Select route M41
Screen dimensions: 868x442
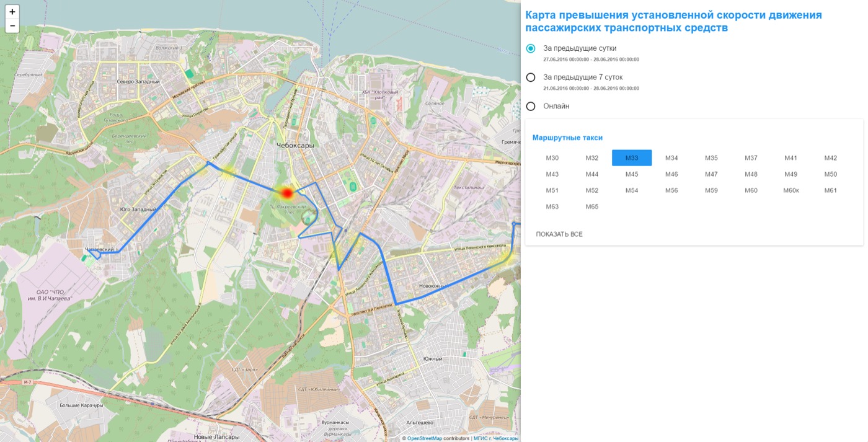coord(790,158)
